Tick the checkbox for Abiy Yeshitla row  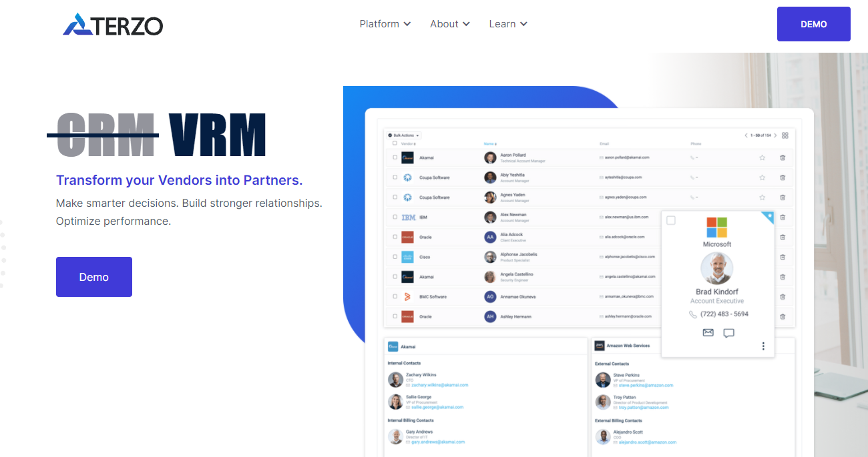click(395, 177)
